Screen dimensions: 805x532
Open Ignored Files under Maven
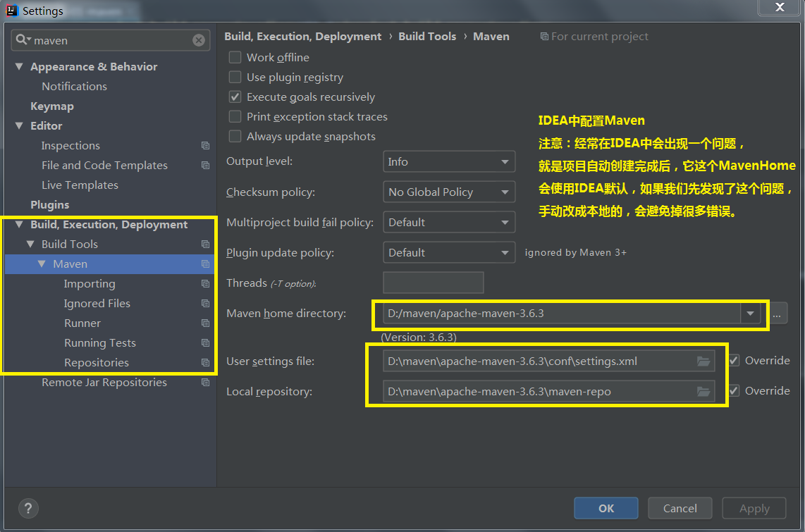coord(97,303)
